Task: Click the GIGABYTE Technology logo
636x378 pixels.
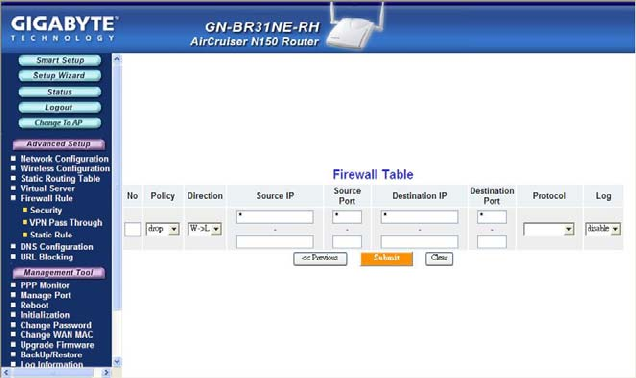Action: (x=64, y=29)
